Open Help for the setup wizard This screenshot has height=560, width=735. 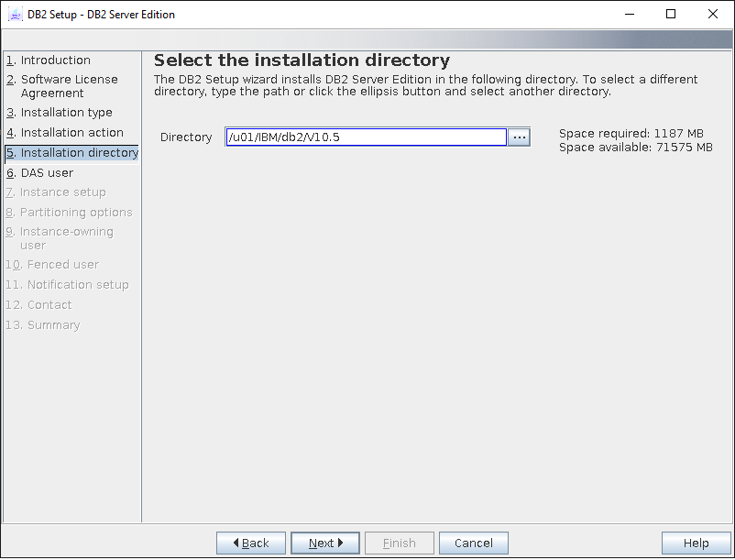pos(696,544)
